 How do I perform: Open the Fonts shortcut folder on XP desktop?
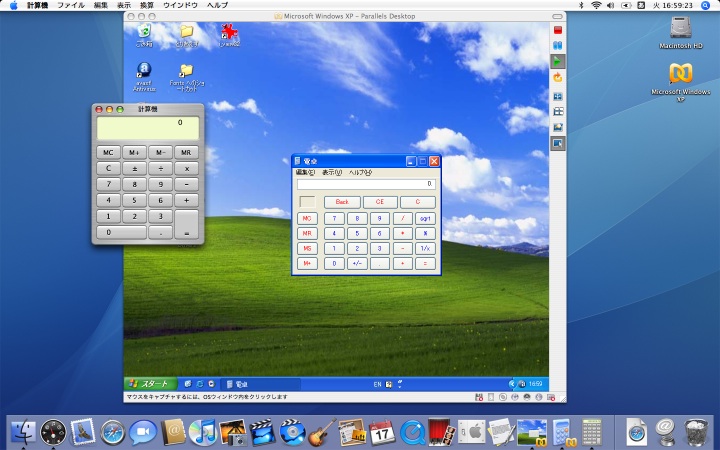[186, 77]
